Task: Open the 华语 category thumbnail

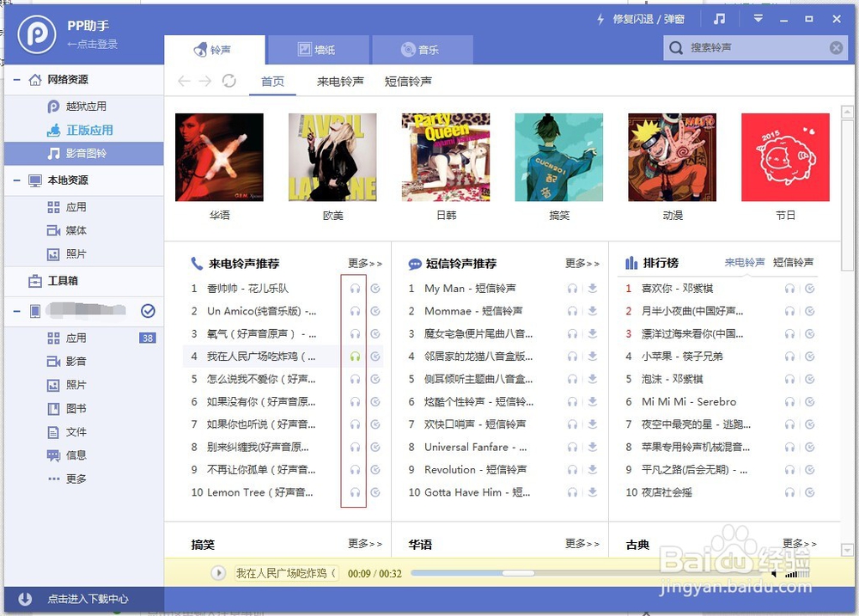Action: (x=219, y=157)
